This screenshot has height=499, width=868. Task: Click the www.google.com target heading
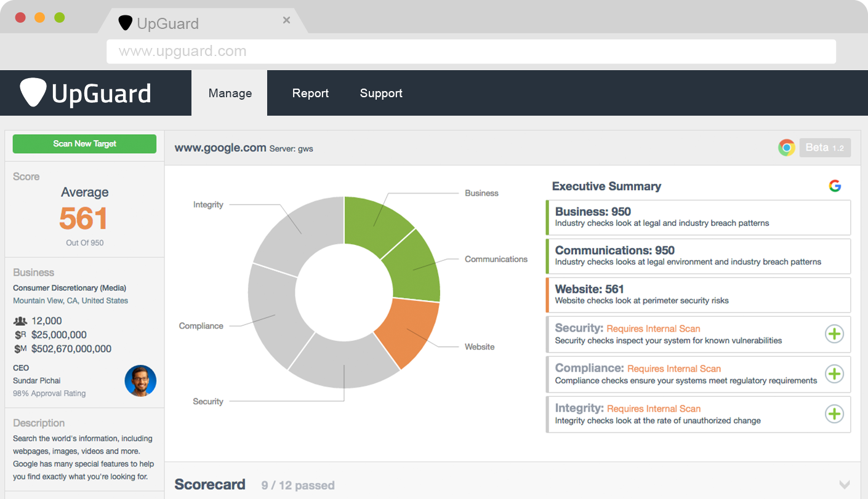point(220,148)
